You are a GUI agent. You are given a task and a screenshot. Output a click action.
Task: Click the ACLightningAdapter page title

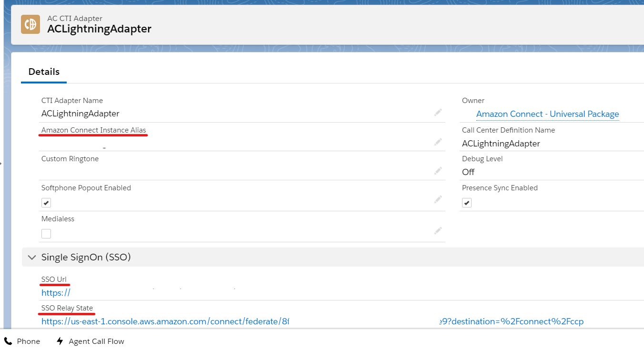99,29
